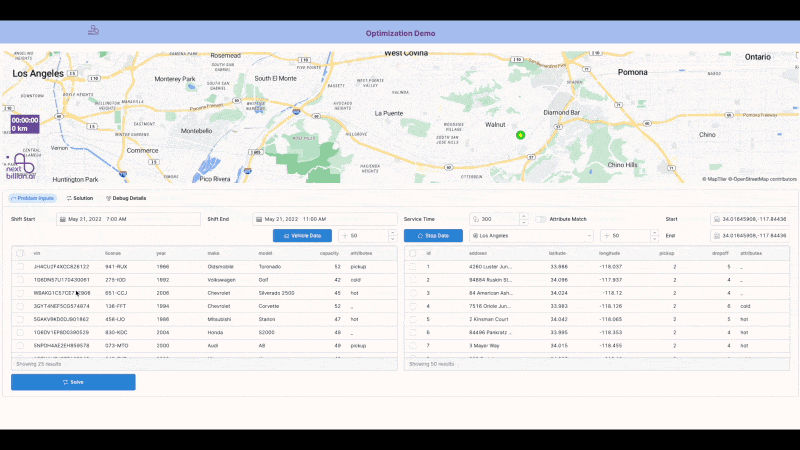
Task: Click the Service Time input showing 300
Action: coord(494,219)
